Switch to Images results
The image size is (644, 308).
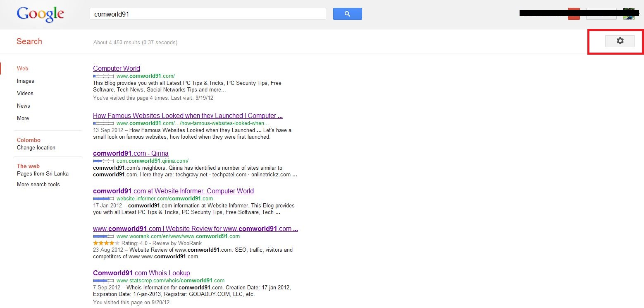pyautogui.click(x=26, y=81)
